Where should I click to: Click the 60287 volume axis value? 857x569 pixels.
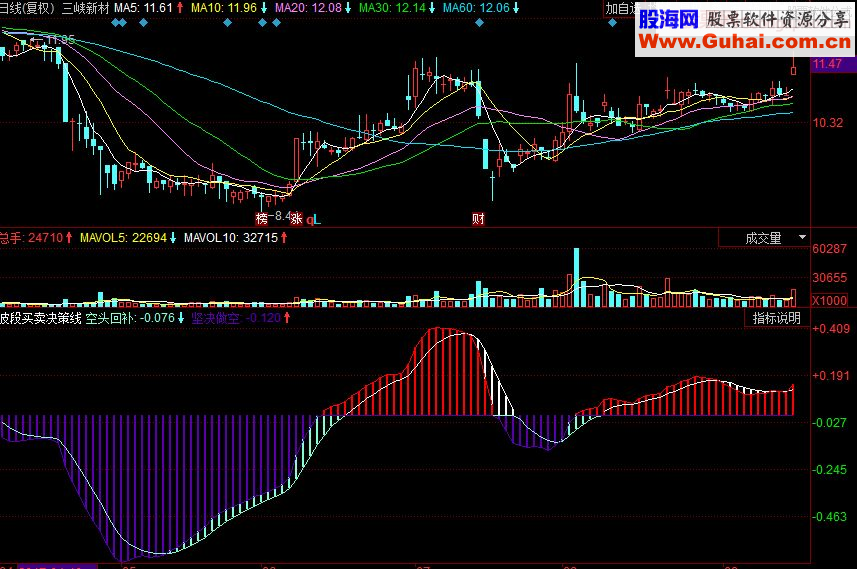coord(829,249)
